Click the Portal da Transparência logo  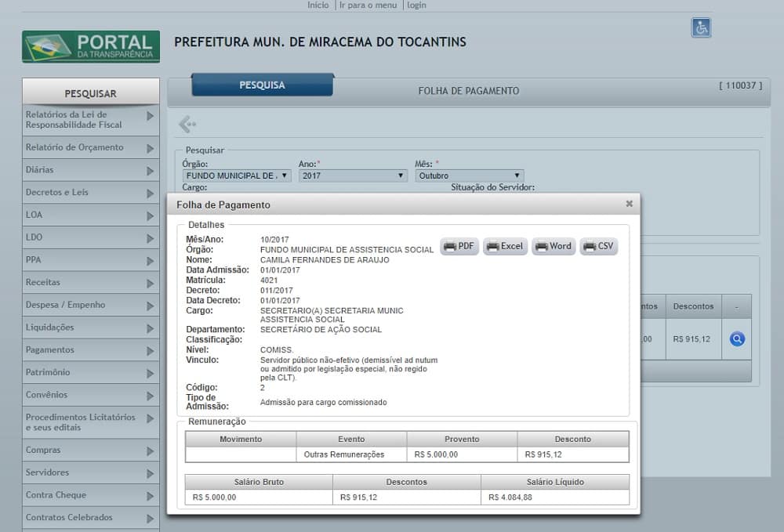(x=91, y=47)
